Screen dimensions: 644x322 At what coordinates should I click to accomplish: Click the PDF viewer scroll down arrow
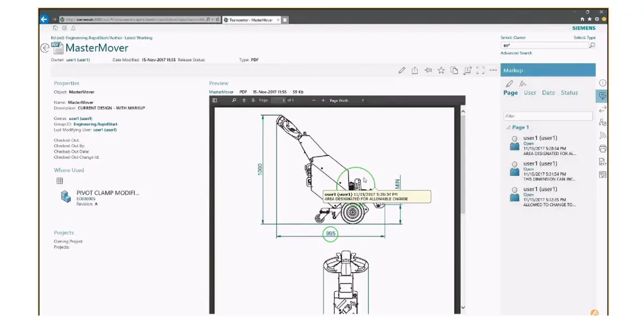463,308
